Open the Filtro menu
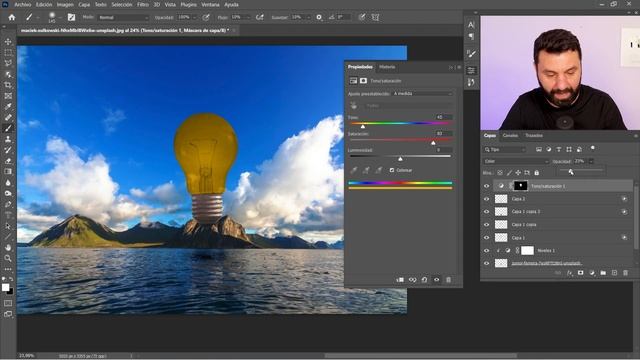Screen dimensions: 640x360 [143, 4]
